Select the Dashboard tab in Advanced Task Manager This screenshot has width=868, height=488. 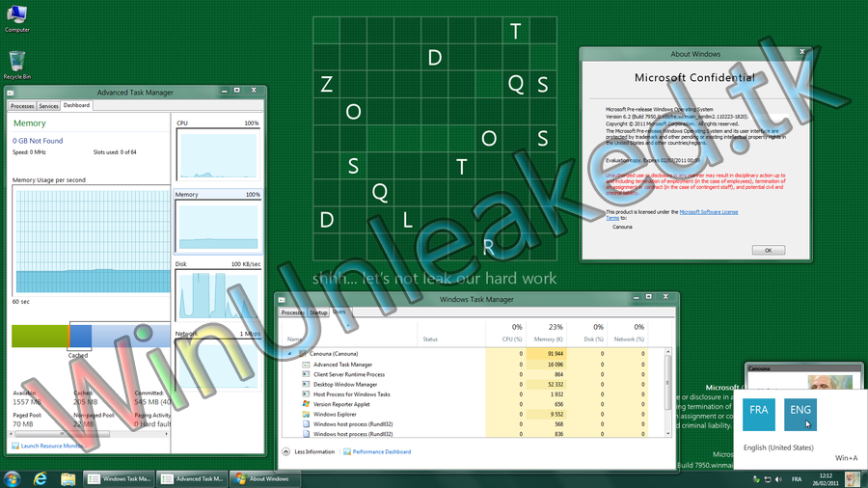point(76,105)
